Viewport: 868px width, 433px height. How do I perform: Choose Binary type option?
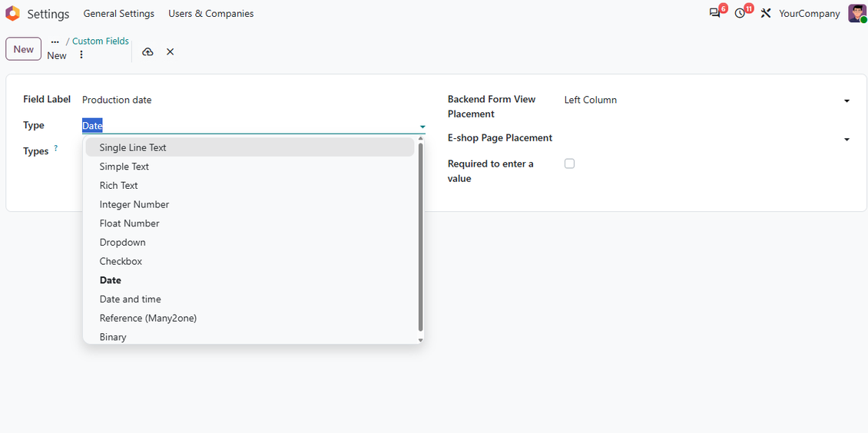coord(250,337)
